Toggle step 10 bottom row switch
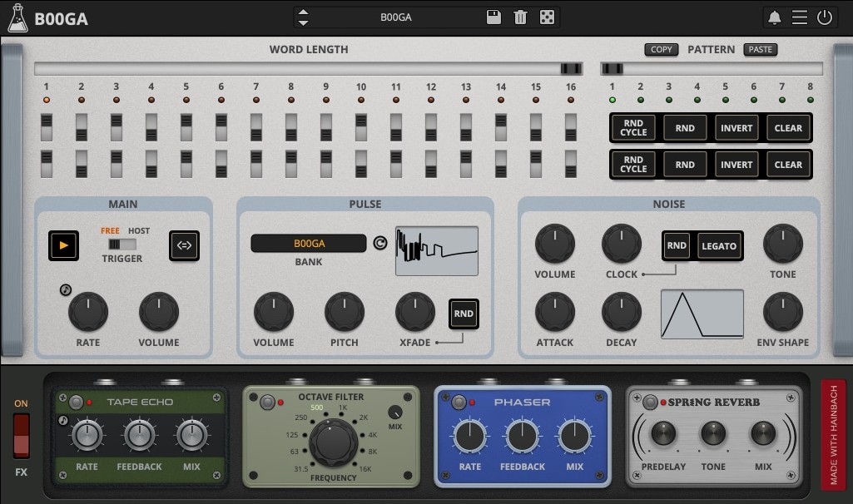This screenshot has height=504, width=853. coord(360,164)
